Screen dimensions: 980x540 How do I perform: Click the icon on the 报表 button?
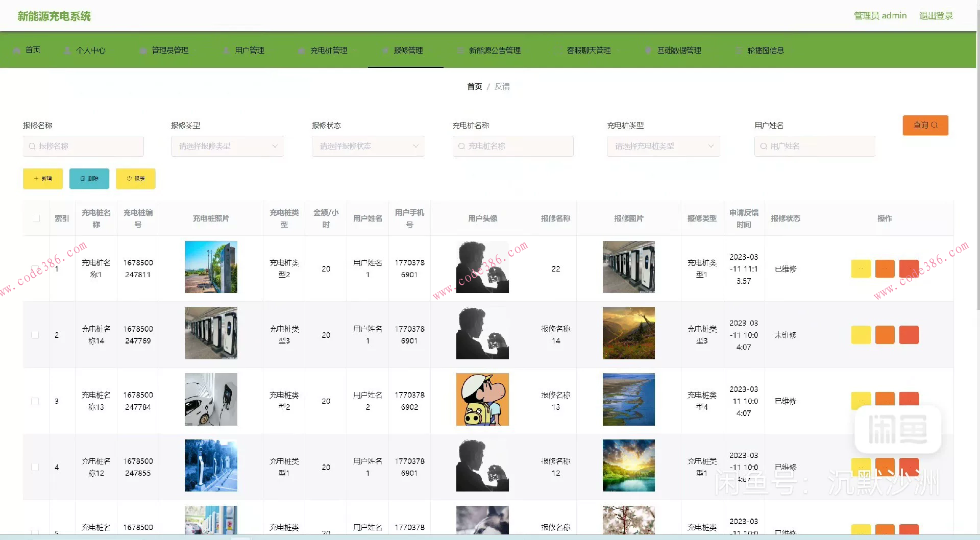pyautogui.click(x=129, y=179)
